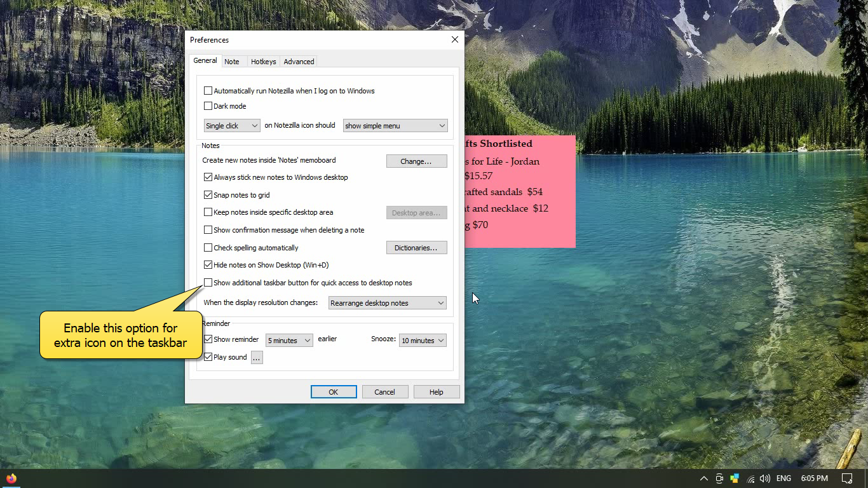The image size is (868, 488).
Task: Open the 5 minutes reminder dropdown
Action: coord(289,341)
